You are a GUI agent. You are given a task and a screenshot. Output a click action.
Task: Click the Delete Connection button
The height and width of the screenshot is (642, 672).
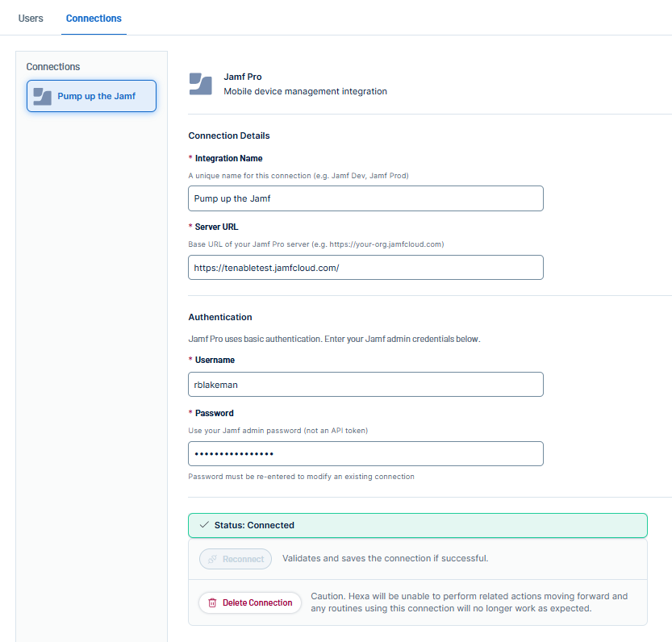coord(250,602)
